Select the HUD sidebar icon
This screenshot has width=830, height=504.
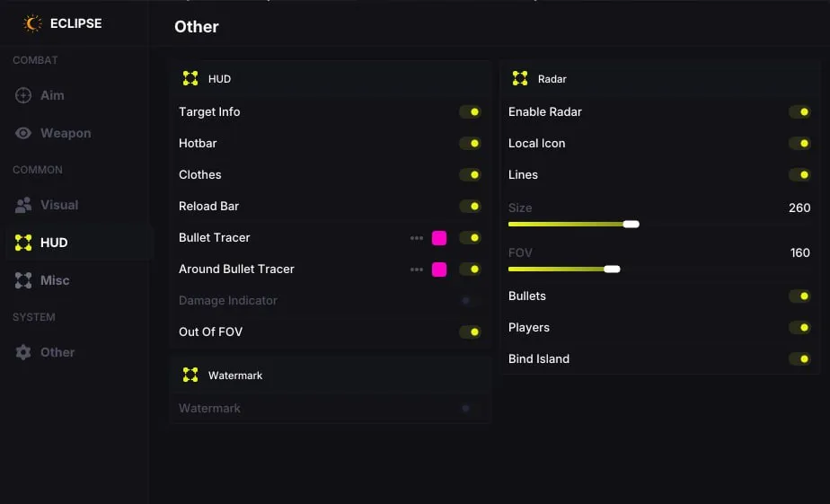[x=23, y=243]
